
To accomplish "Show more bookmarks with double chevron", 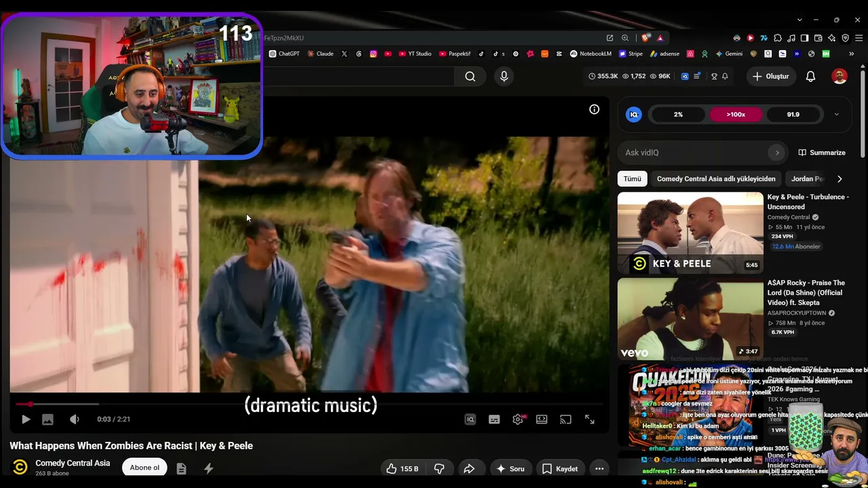I will tap(851, 54).
